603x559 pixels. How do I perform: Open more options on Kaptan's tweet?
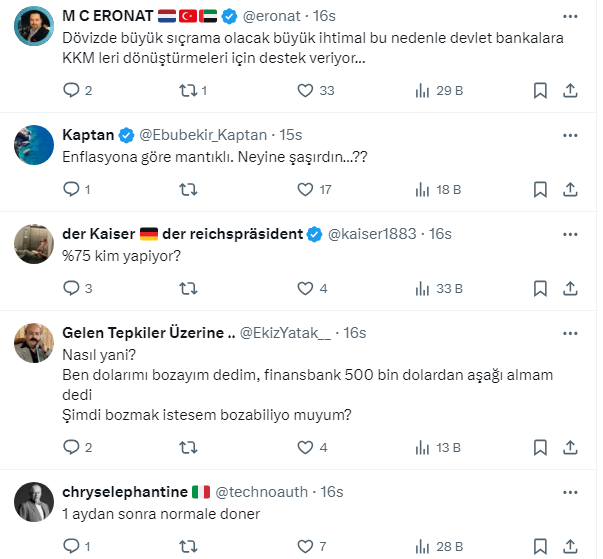(x=569, y=135)
